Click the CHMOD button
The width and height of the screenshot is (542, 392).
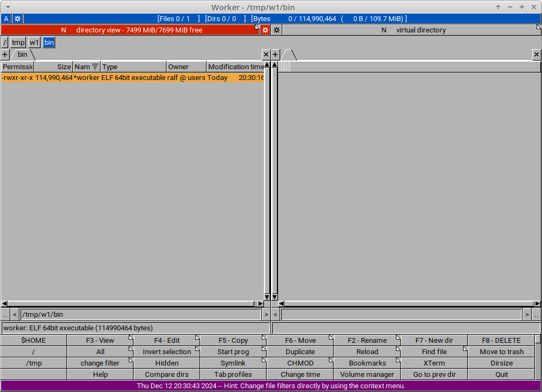point(300,363)
